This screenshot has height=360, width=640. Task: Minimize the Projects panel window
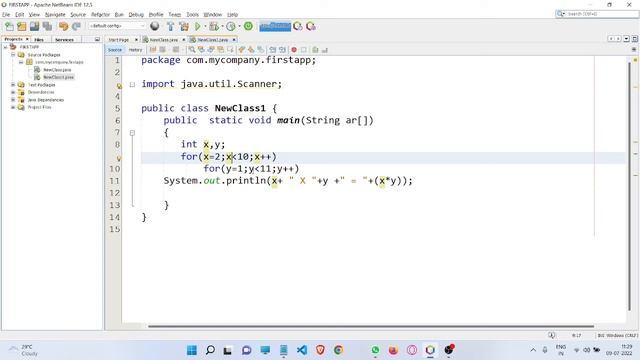[x=97, y=40]
